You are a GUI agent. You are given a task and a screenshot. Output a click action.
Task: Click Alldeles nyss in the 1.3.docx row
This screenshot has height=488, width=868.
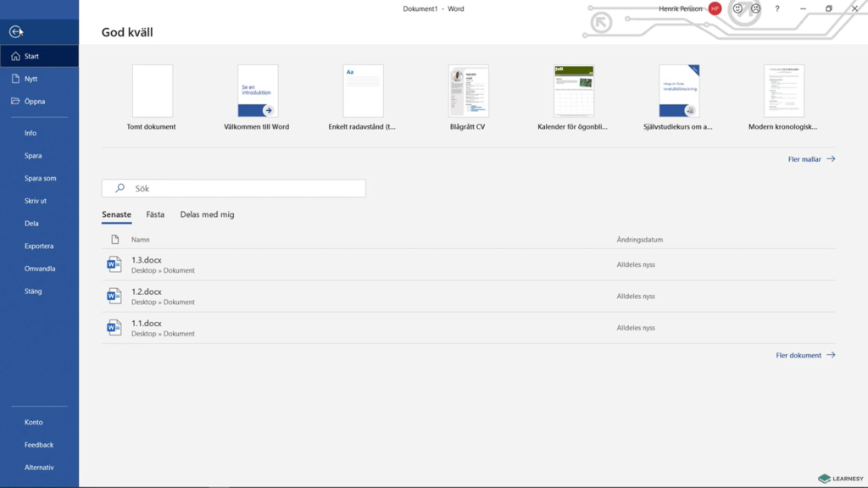pos(636,264)
